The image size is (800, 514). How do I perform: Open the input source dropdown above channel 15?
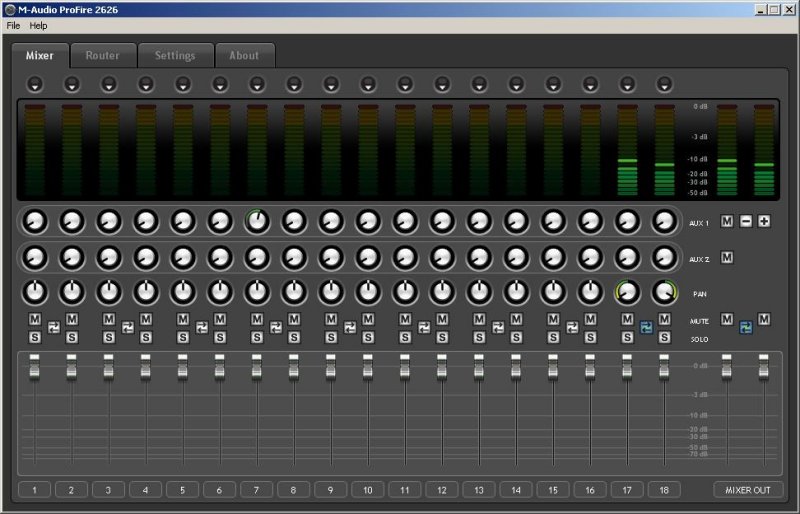(553, 84)
